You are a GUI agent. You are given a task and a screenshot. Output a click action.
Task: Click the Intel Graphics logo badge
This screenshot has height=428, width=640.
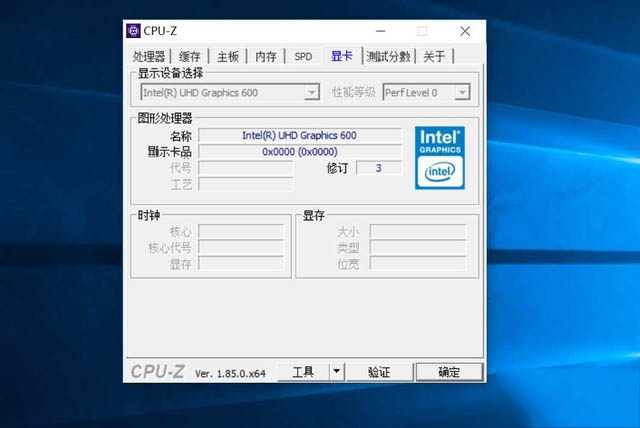(x=440, y=158)
